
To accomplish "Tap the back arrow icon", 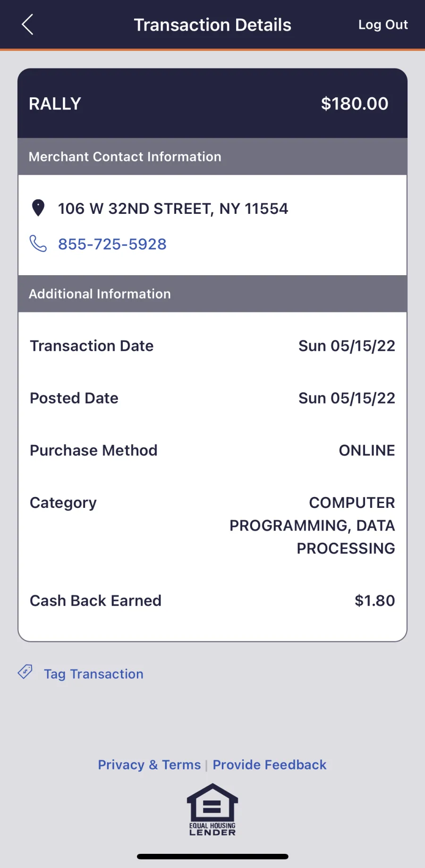I will pyautogui.click(x=27, y=25).
